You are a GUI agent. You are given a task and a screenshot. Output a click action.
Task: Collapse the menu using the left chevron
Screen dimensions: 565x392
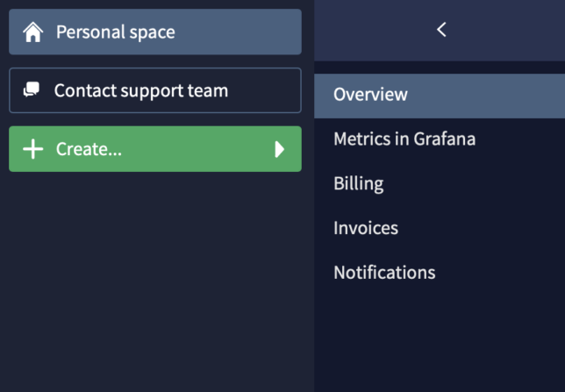click(x=441, y=30)
